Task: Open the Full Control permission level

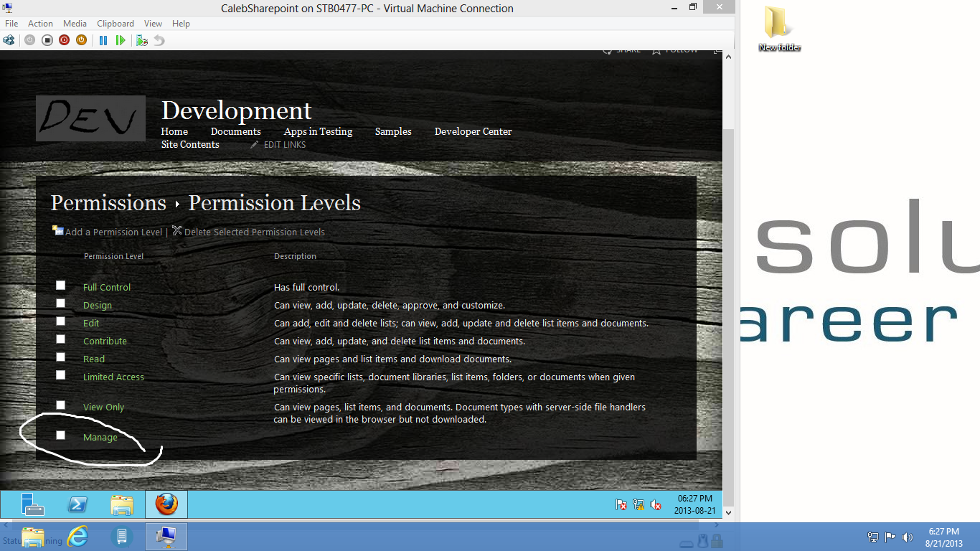Action: pos(107,288)
